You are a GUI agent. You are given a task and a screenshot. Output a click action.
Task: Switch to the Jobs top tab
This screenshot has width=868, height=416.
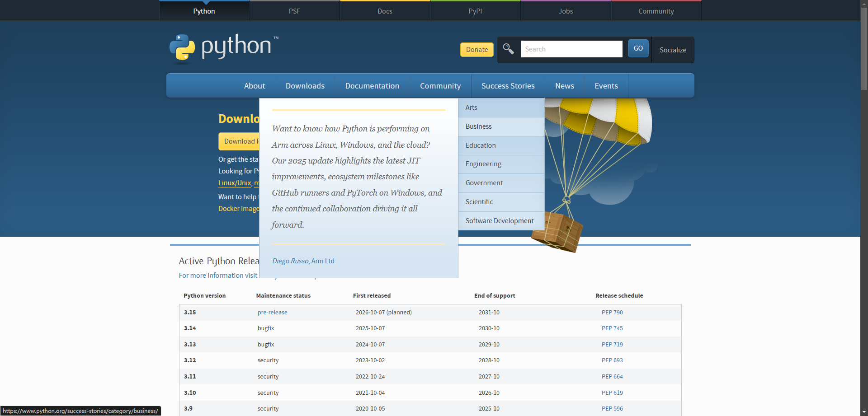click(x=566, y=11)
